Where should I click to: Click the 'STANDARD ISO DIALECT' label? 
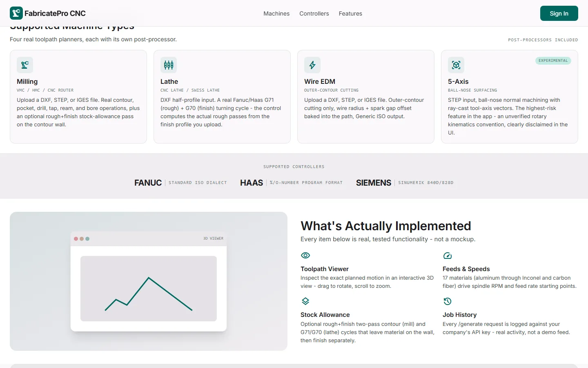point(198,183)
